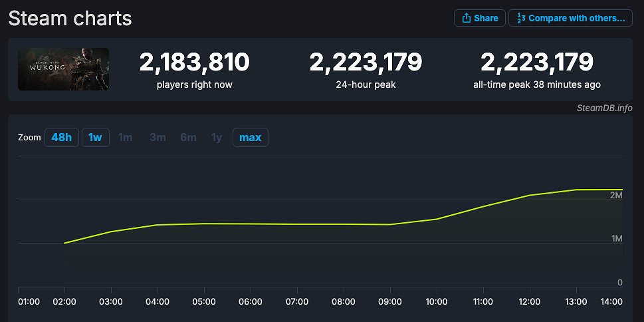Switch chart zoom to 1w
Image resolution: width=644 pixels, height=322 pixels.
96,138
